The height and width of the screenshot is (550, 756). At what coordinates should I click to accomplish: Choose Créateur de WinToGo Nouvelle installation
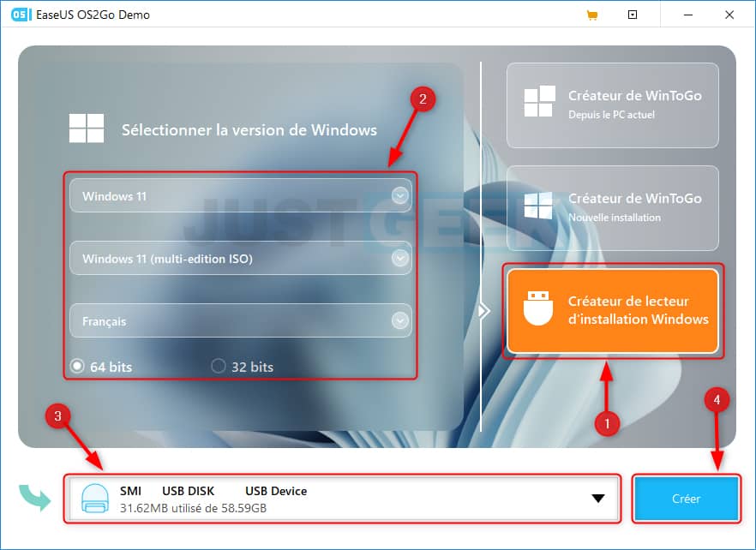tap(612, 208)
